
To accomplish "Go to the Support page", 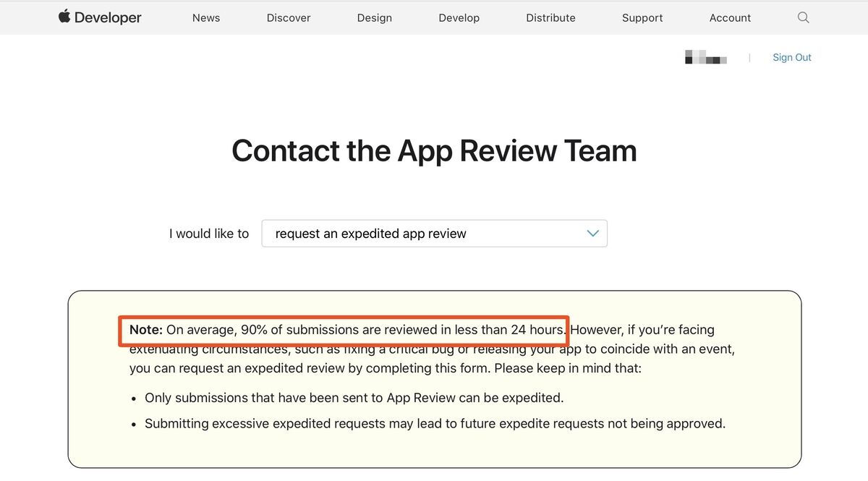I will coord(642,18).
